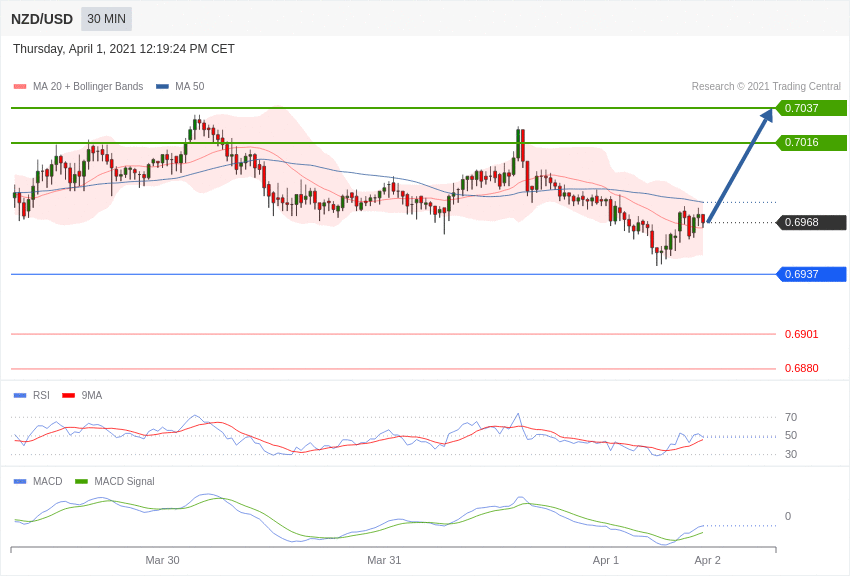Click the RSI 70 level label

click(791, 417)
